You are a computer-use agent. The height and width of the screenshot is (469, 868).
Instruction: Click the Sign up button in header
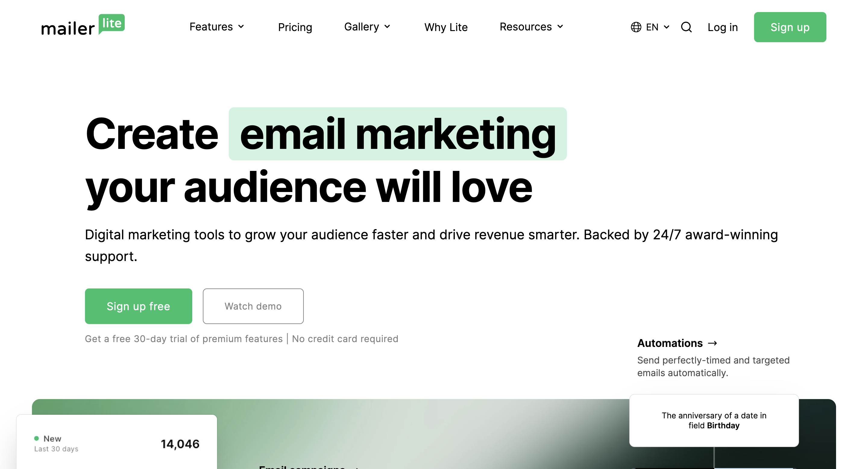(x=790, y=27)
